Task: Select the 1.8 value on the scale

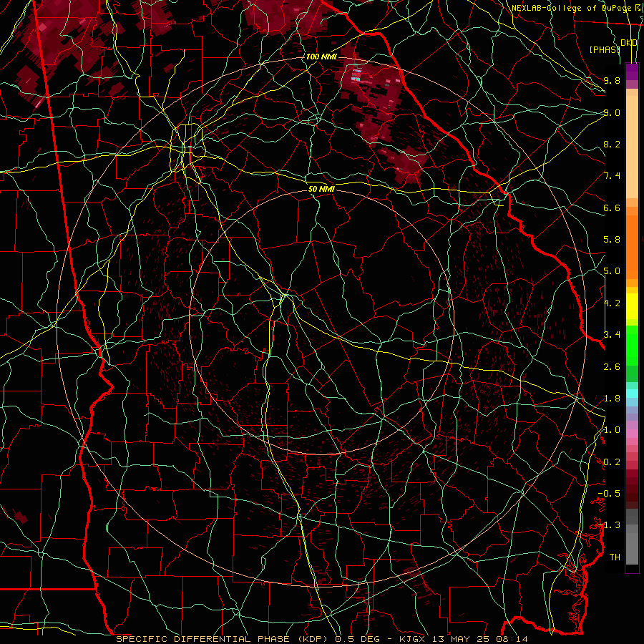Action: point(612,399)
